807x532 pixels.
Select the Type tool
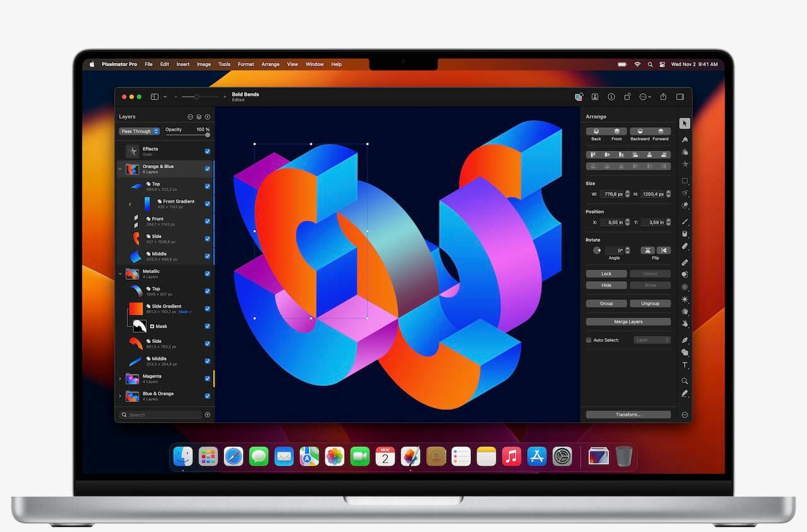[x=685, y=366]
